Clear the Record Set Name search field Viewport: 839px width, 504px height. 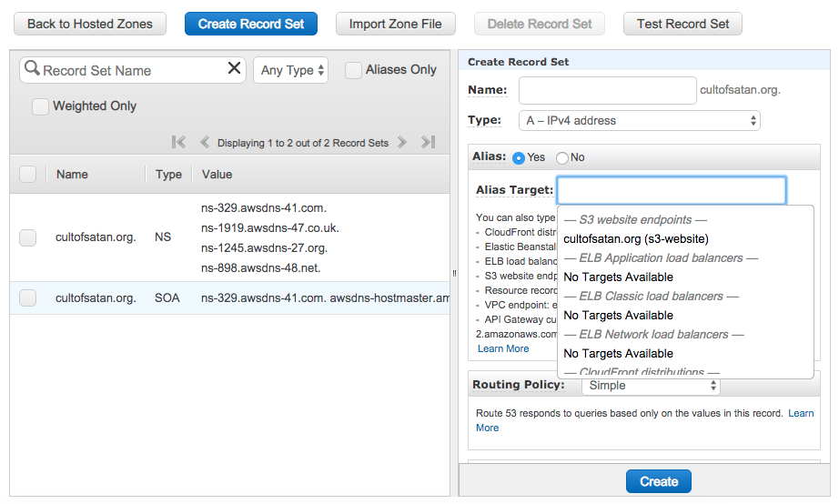(x=234, y=69)
